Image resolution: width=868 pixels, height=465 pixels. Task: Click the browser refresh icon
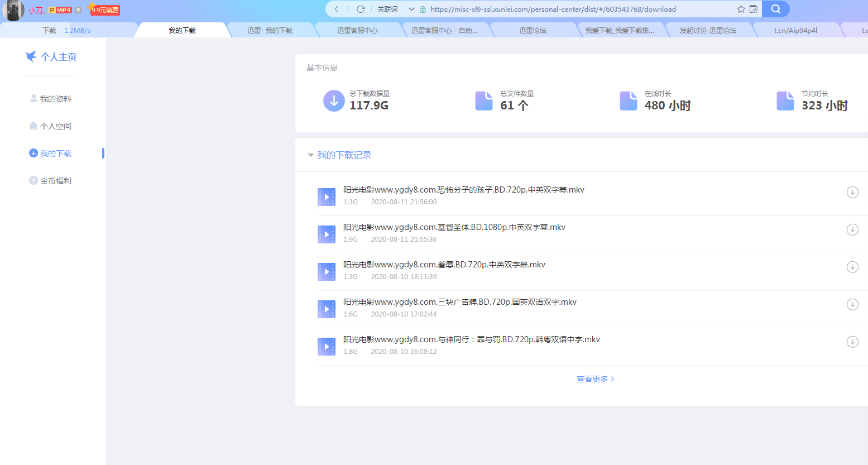pos(360,9)
